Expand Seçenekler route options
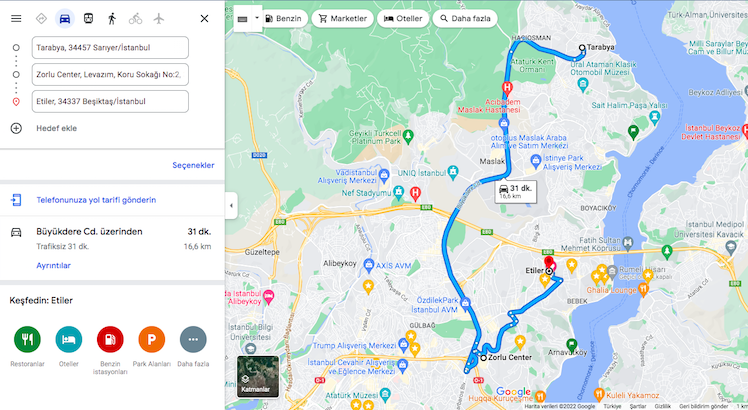The image size is (748, 410). click(193, 165)
